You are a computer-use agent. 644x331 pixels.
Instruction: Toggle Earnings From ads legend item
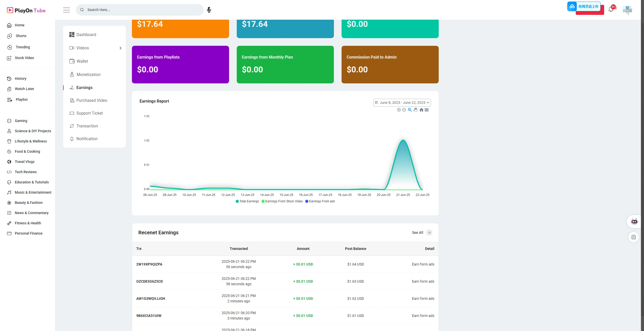point(320,201)
